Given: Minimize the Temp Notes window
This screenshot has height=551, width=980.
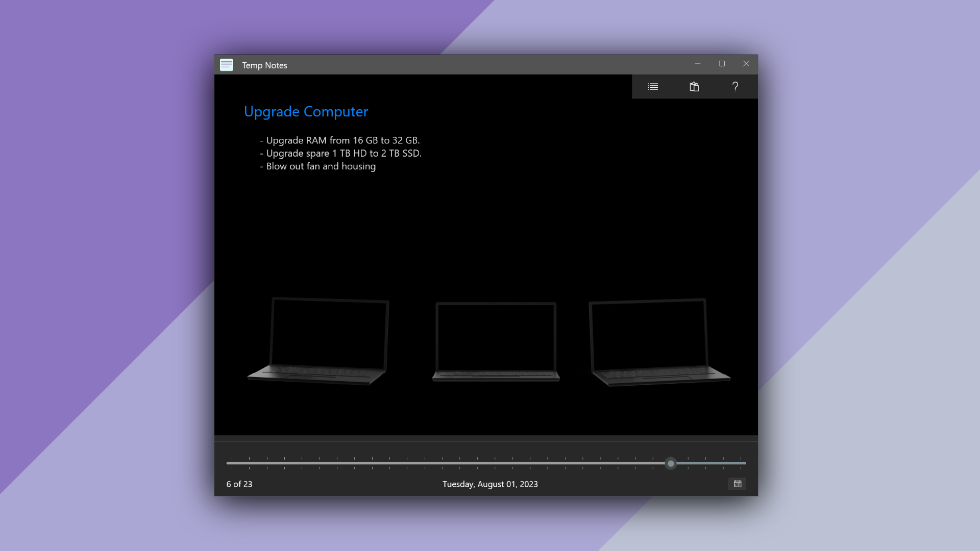Looking at the screenshot, I should pyautogui.click(x=697, y=64).
